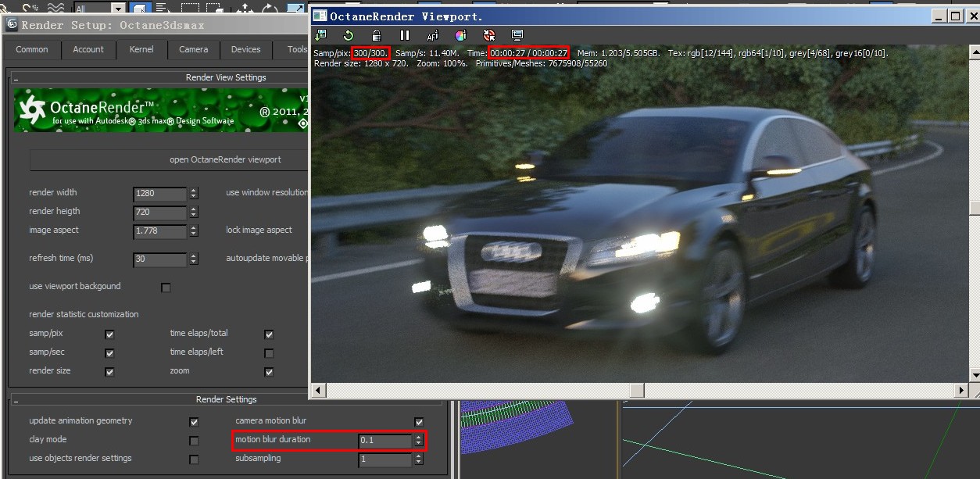Open the Camera tab
Viewport: 980px width, 479px height.
[194, 49]
